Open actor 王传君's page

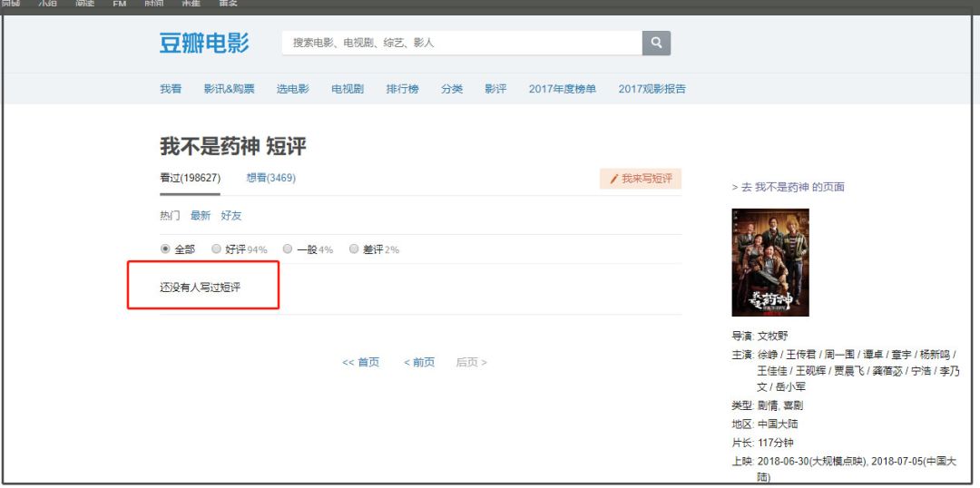coord(802,355)
